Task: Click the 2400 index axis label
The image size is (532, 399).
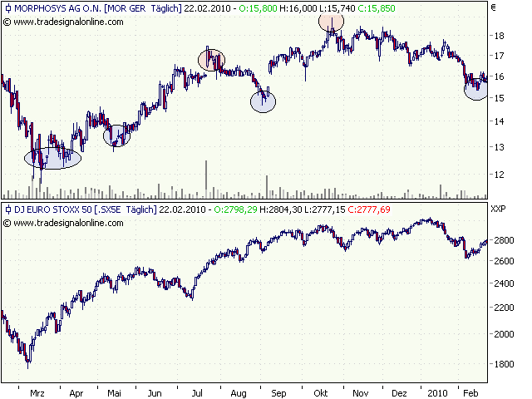Action: [504, 283]
